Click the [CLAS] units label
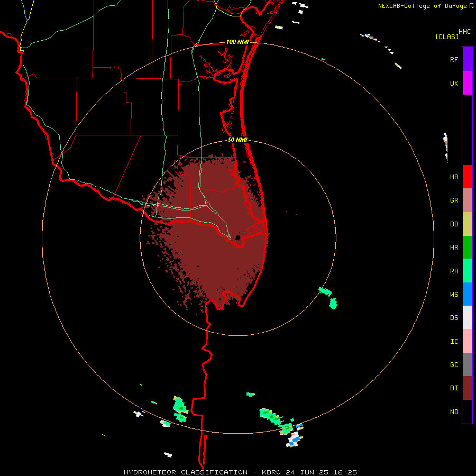Screen dimensions: 476x476 447,36
